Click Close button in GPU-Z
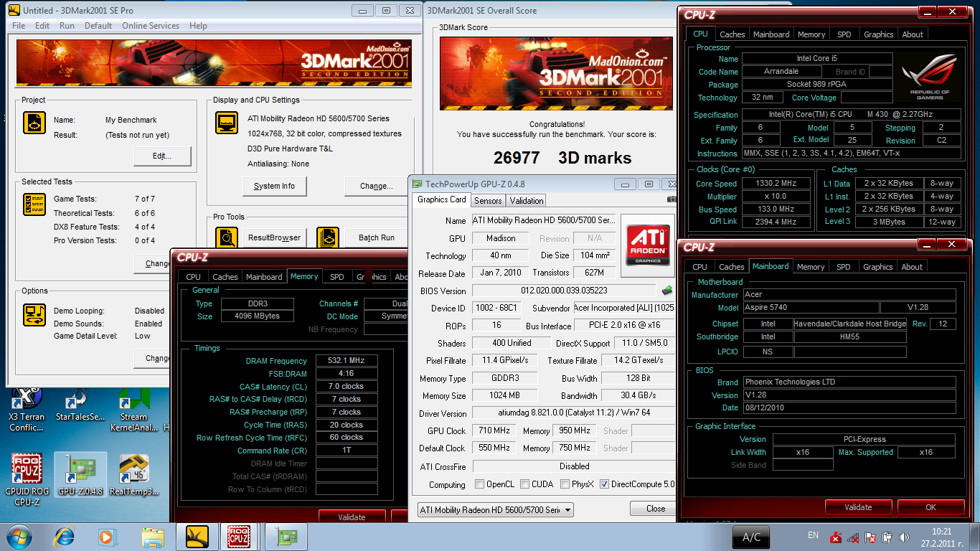The width and height of the screenshot is (980, 551). [655, 509]
